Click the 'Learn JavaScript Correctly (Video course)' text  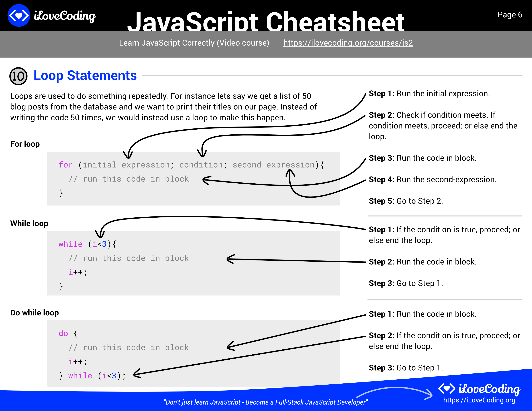[194, 43]
